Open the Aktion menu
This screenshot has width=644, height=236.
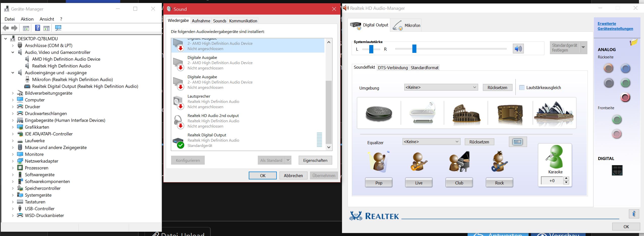coord(27,19)
